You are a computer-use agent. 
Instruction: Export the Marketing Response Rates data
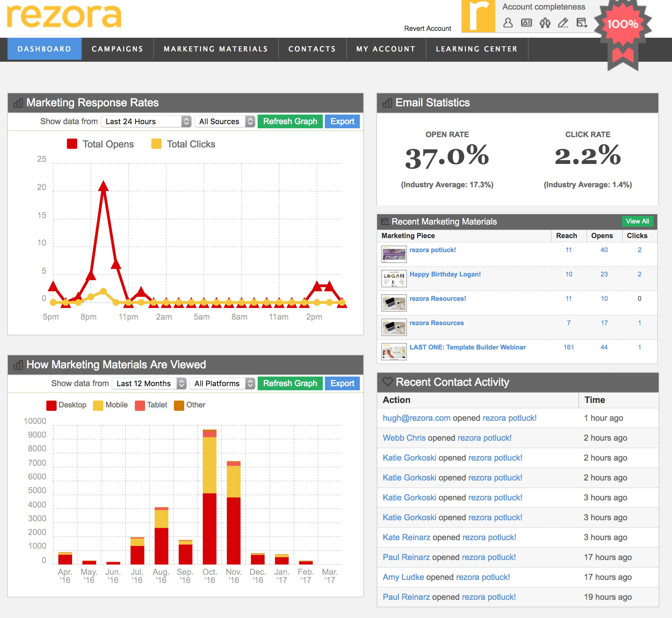(342, 121)
